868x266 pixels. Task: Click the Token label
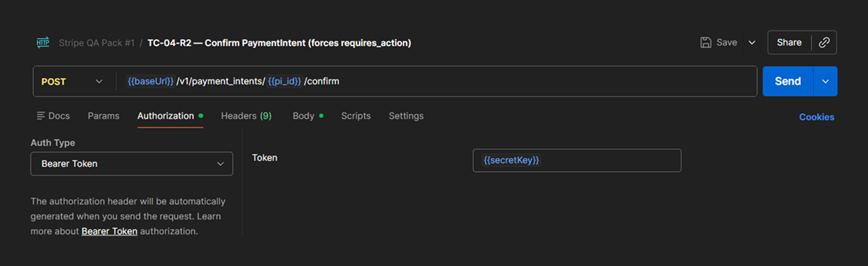click(x=265, y=158)
